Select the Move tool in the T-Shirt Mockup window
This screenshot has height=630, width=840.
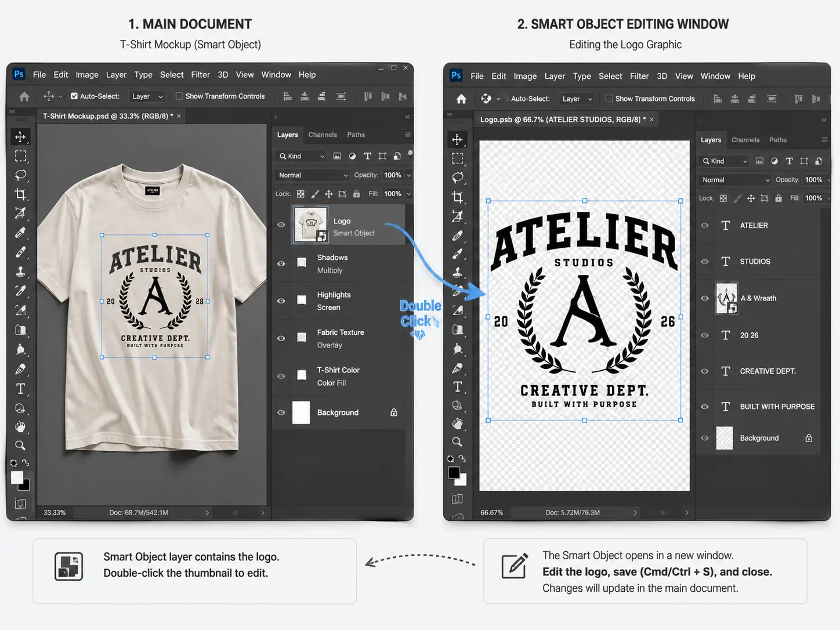(x=20, y=137)
